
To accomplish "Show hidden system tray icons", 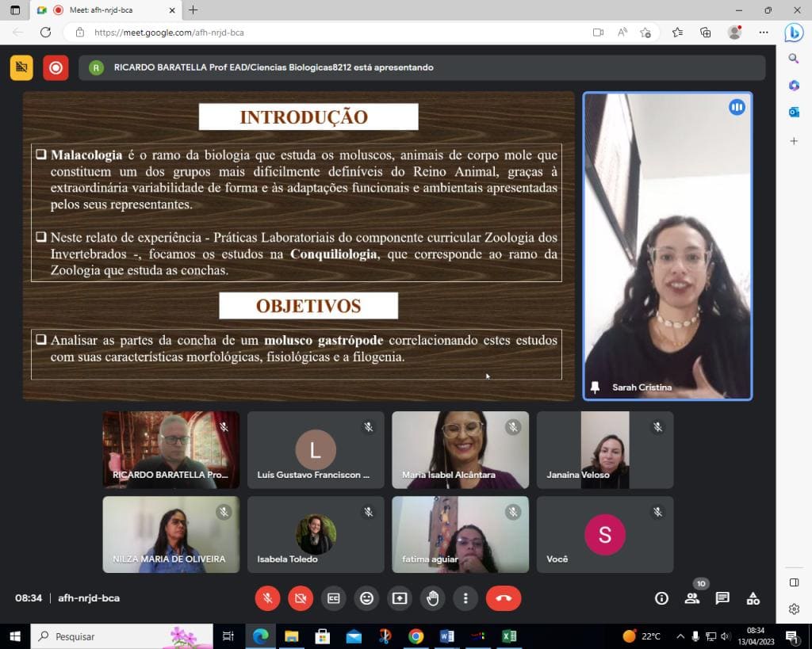I will coord(680,636).
